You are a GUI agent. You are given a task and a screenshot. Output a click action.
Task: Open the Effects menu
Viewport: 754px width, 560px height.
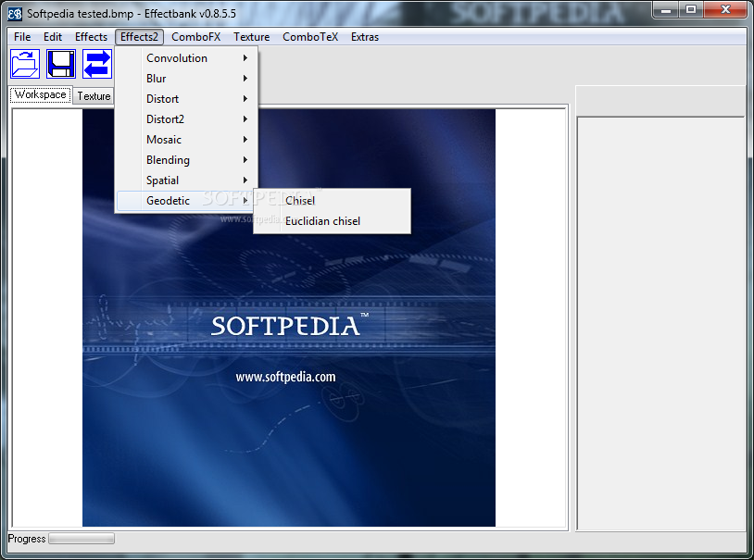coord(91,37)
